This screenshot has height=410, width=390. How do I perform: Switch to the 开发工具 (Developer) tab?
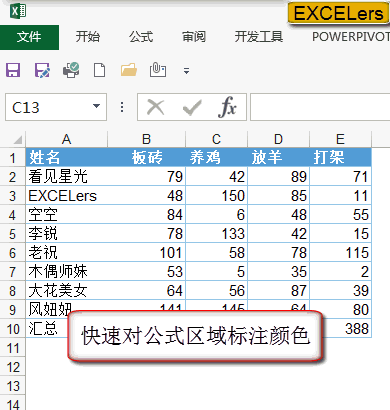[x=259, y=37]
